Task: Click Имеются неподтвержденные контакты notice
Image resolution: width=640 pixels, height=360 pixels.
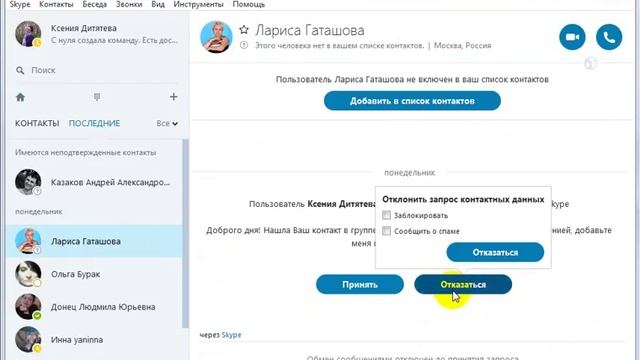Action: (x=86, y=153)
